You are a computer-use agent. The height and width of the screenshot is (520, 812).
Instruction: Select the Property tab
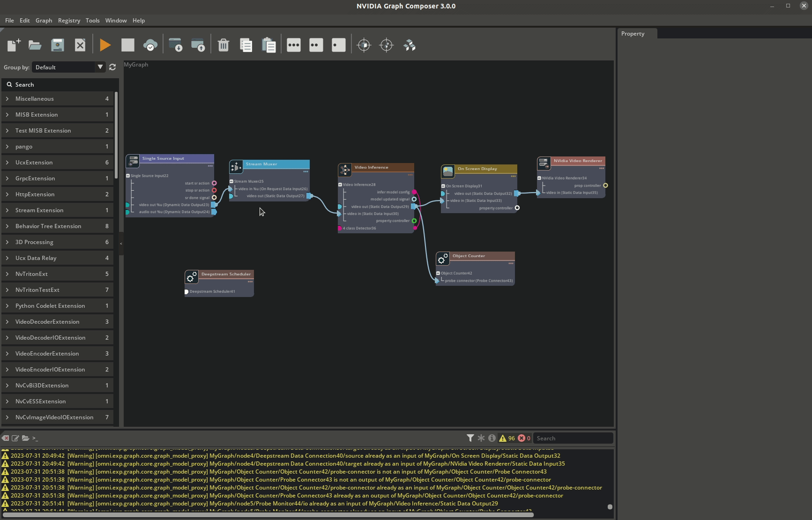tap(637, 34)
